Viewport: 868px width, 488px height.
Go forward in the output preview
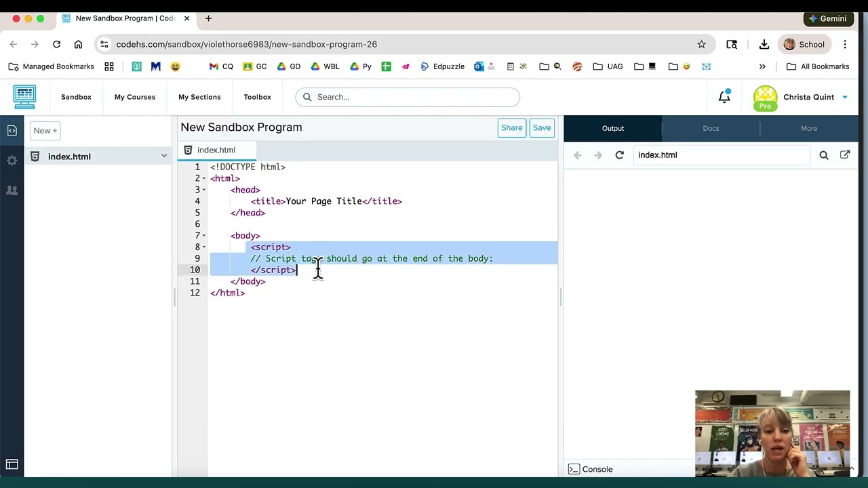[x=598, y=155]
